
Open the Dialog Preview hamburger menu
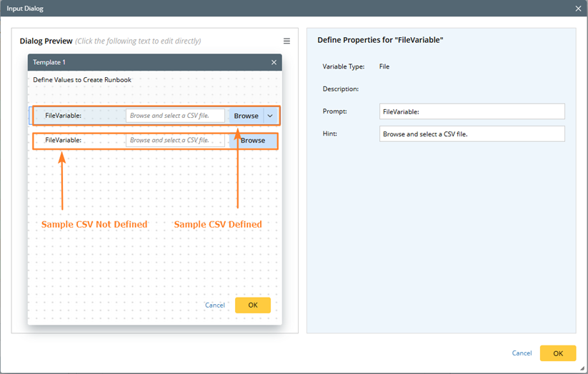[x=286, y=41]
